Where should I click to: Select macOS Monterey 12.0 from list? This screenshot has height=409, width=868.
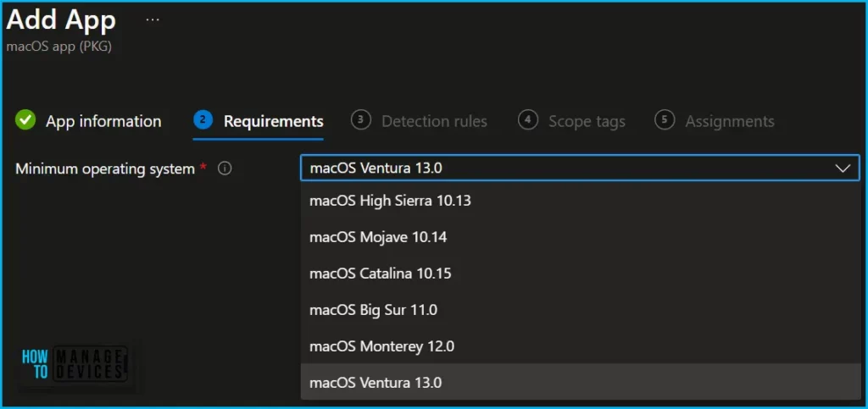[580, 346]
